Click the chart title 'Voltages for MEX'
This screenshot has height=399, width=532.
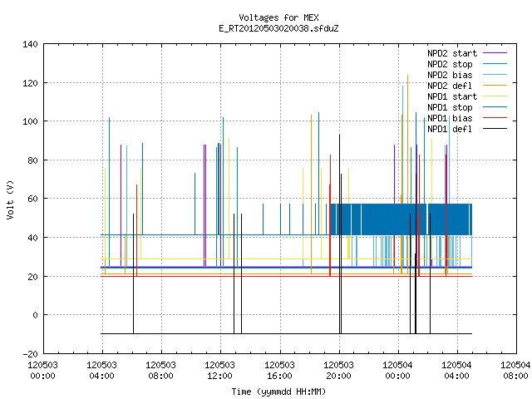click(278, 17)
